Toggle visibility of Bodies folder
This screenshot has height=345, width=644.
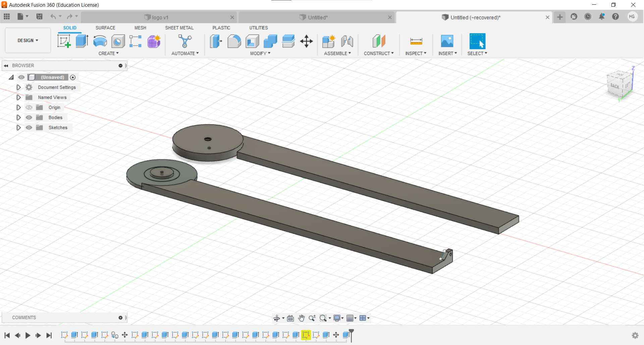pyautogui.click(x=29, y=117)
